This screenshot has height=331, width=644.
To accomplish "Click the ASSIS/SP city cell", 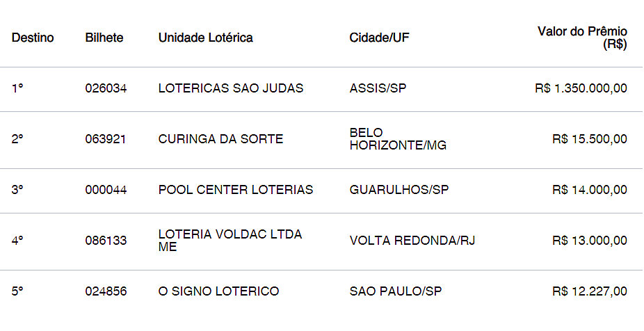I will tap(378, 89).
